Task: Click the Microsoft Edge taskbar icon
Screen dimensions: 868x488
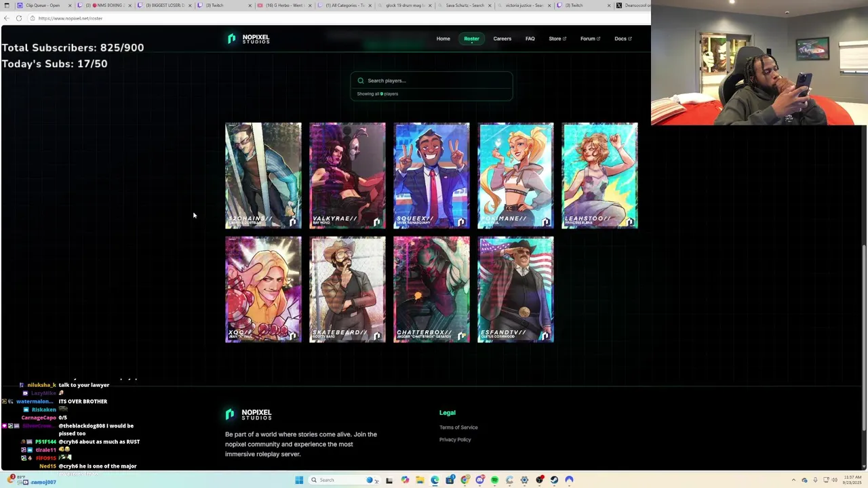Action: click(x=435, y=480)
